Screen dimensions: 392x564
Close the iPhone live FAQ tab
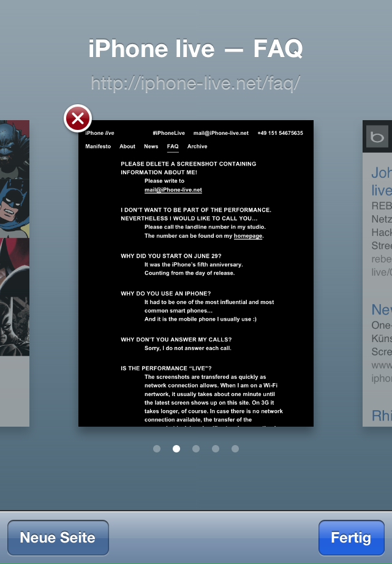(78, 118)
